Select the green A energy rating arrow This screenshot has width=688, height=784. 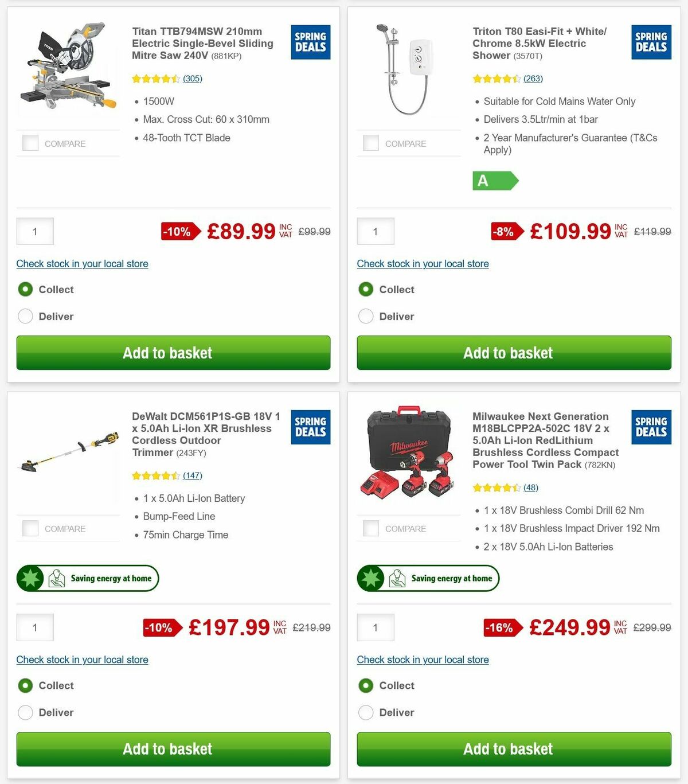point(494,181)
